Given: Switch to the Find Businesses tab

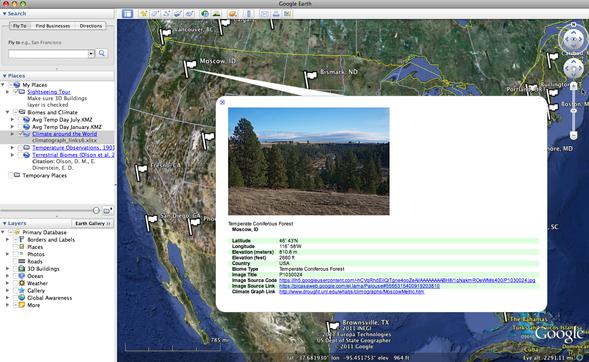Looking at the screenshot, I should [x=53, y=26].
